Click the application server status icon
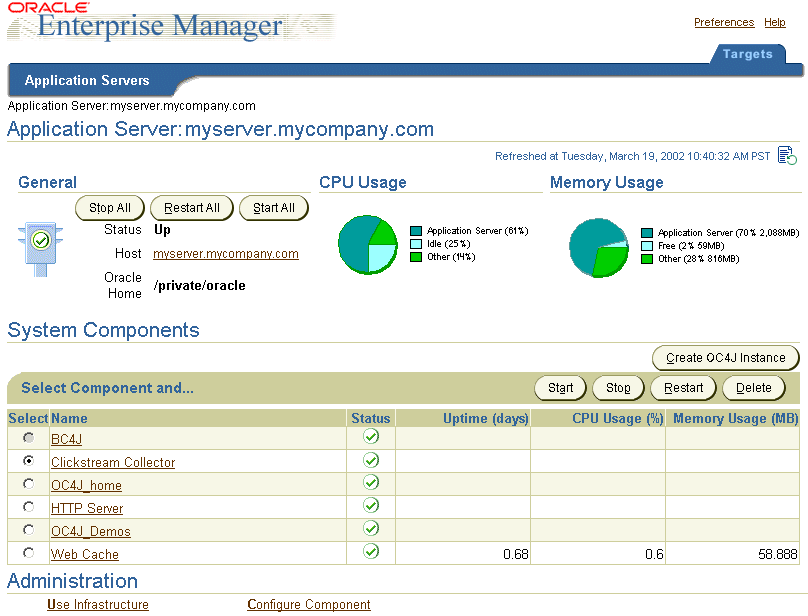808x616 pixels. [x=40, y=249]
